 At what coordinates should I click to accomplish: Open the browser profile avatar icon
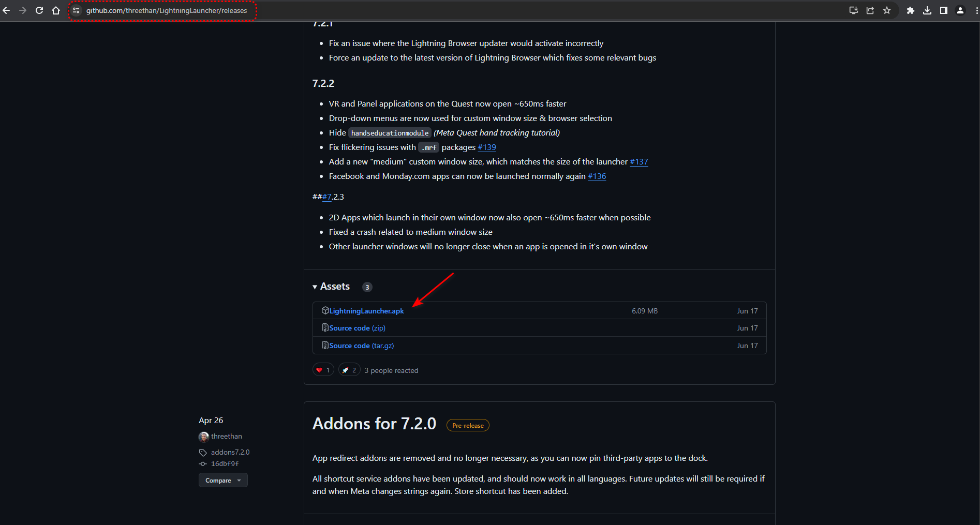coord(960,10)
